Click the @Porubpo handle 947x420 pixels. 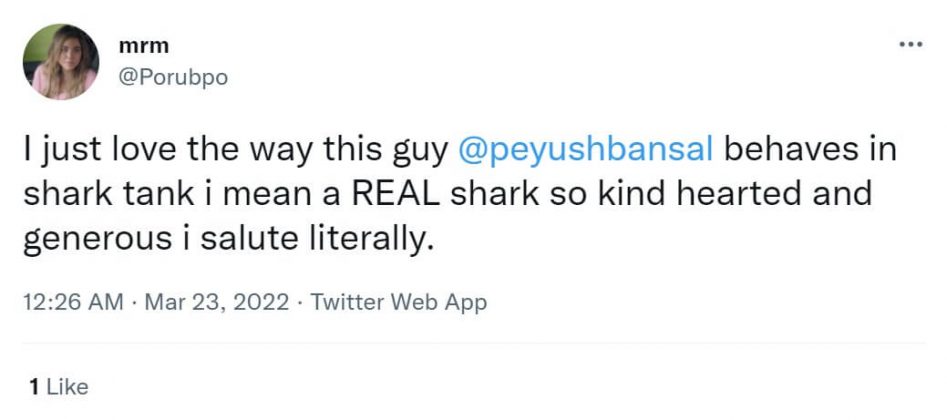click(x=173, y=77)
